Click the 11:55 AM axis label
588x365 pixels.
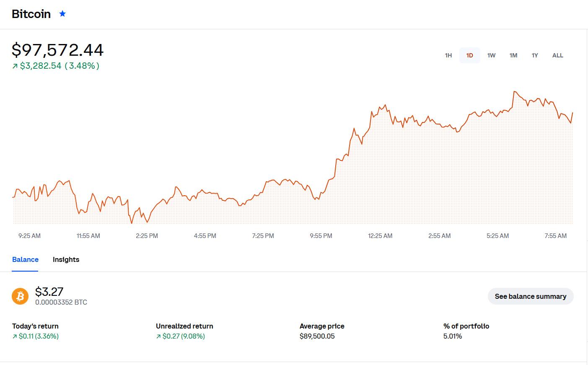88,236
